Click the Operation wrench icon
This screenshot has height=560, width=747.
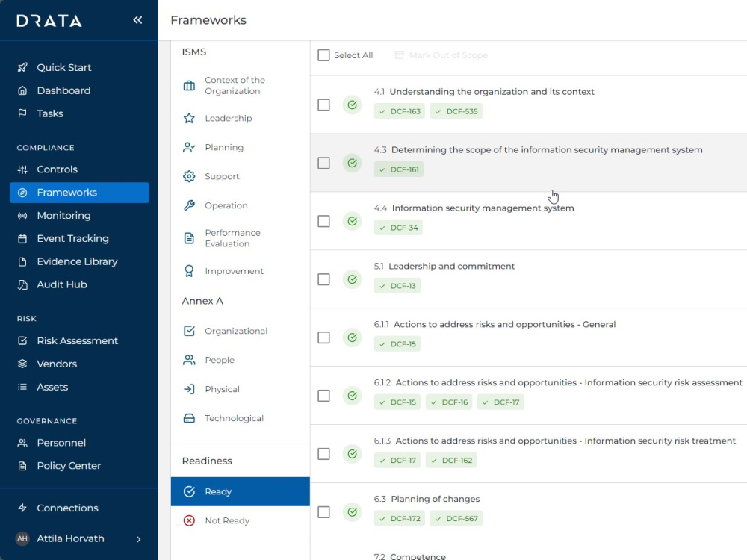coord(189,205)
